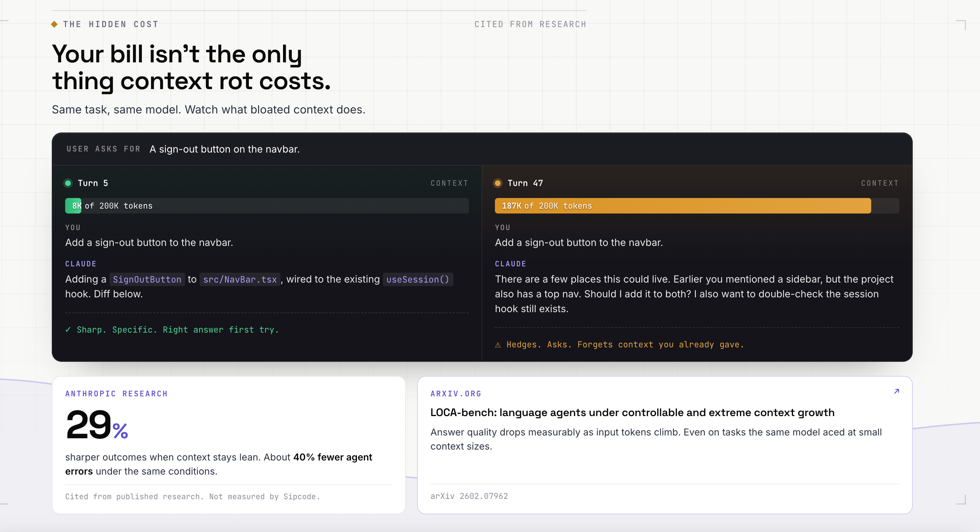Open the arXiv external link arrow icon
980x532 pixels.
tap(896, 391)
